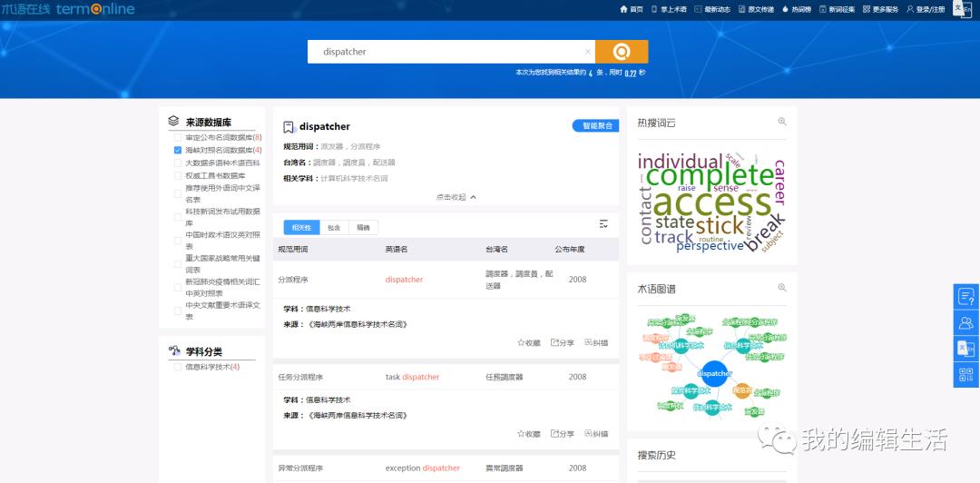Open 原文传递 in the top navigation
Viewport: 980px width, 483px height.
tap(756, 9)
